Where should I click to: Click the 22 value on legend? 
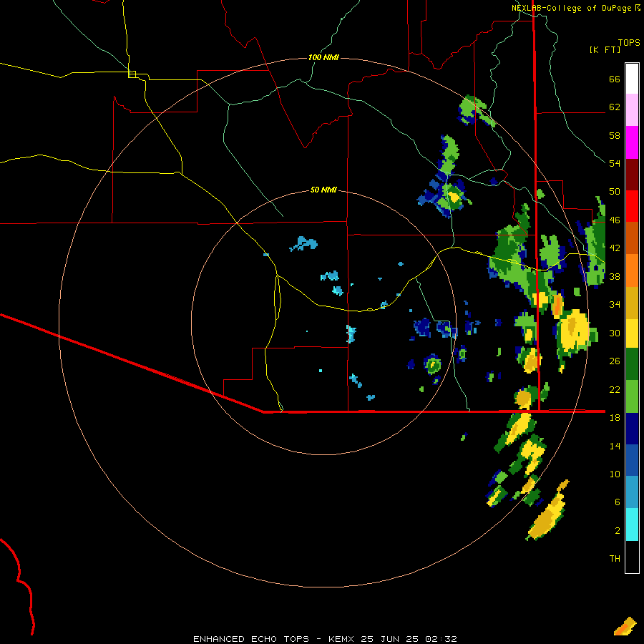(615, 389)
